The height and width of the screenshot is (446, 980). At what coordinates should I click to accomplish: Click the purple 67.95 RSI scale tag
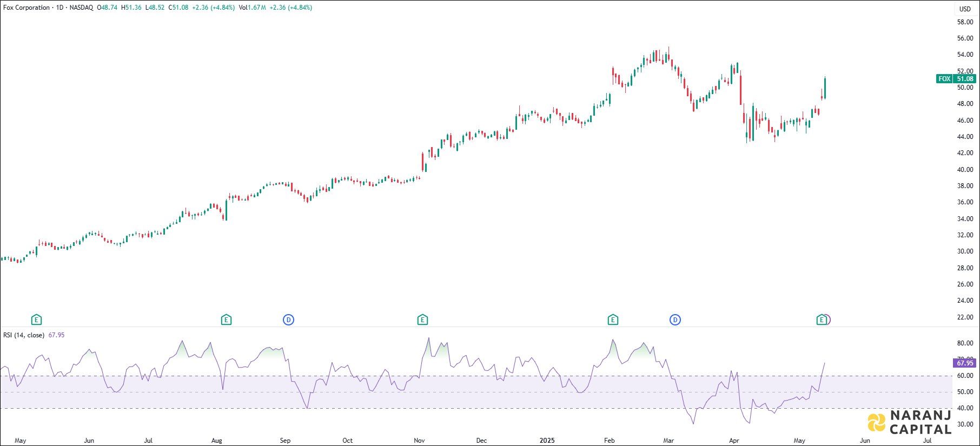(965, 363)
